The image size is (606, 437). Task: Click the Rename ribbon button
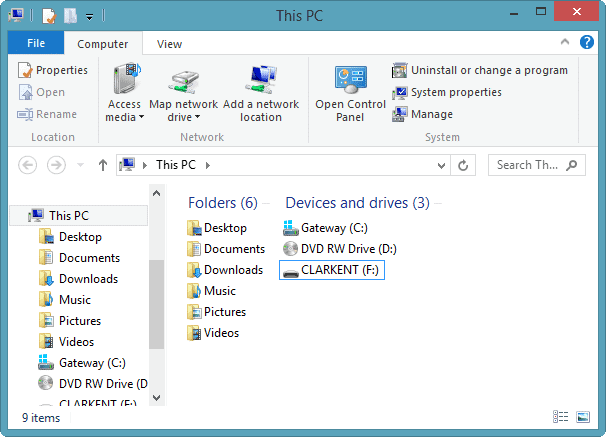click(x=47, y=114)
